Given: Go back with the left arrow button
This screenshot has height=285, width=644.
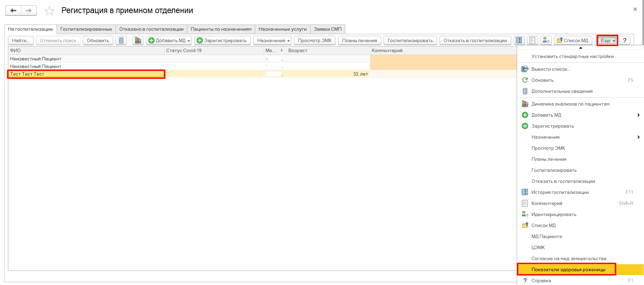Looking at the screenshot, I should (x=13, y=11).
